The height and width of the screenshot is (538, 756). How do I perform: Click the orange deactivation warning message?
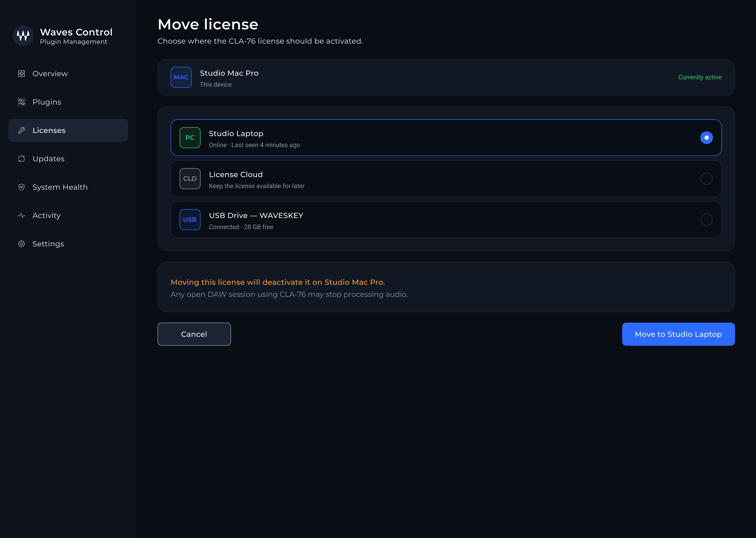pyautogui.click(x=278, y=282)
